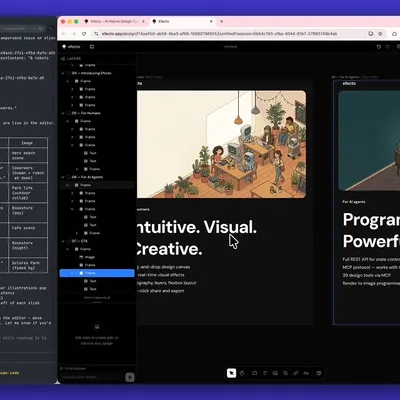This screenshot has width=400, height=400.
Task: Toggle the sidebar panel icon beside efecto logo
Action: click(x=92, y=47)
